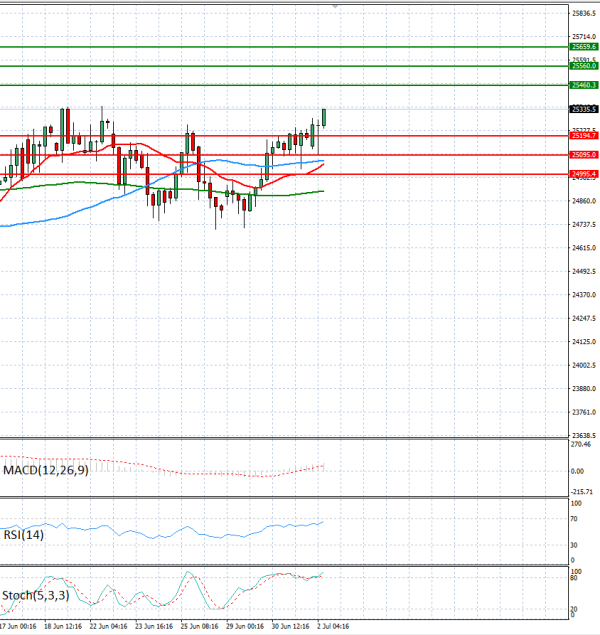Click the 24860.0 value on price axis
Screen dimensions: 600x635
pos(584,201)
